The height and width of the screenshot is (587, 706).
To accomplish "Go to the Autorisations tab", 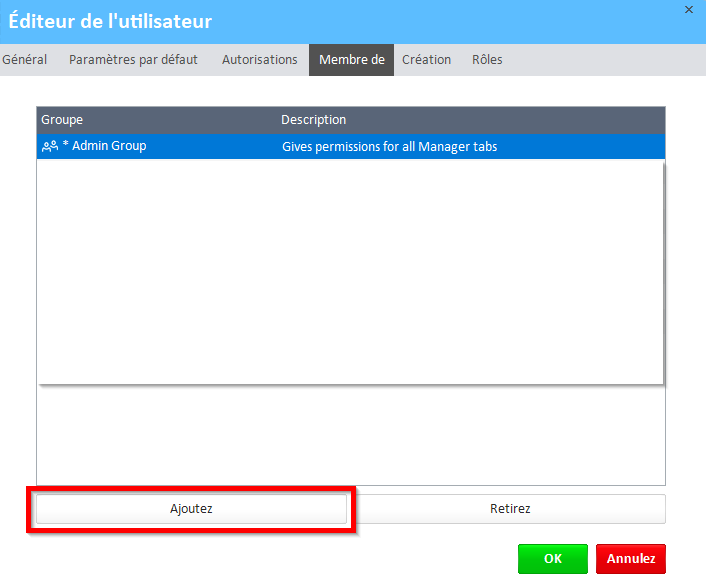I will [x=259, y=60].
